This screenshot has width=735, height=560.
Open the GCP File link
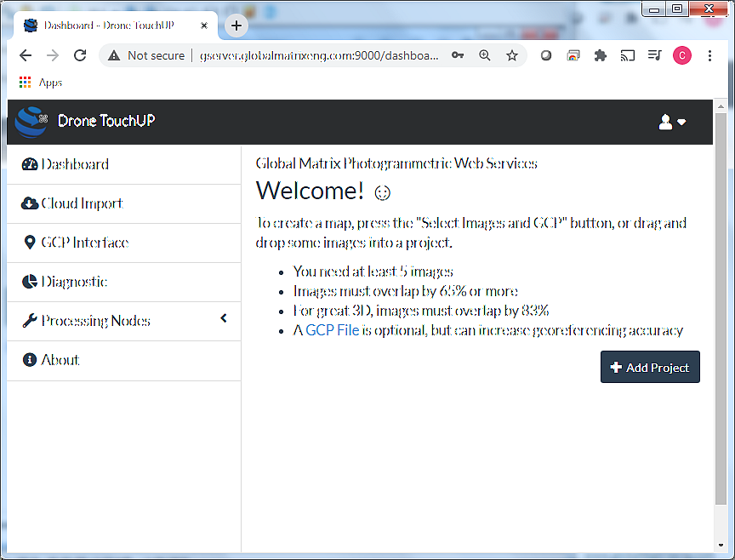pyautogui.click(x=332, y=331)
